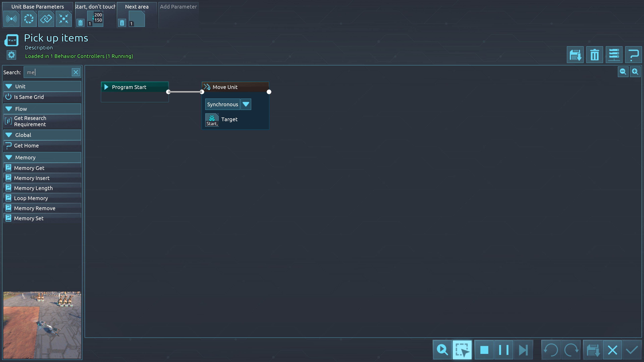Open the help question mark icon
This screenshot has width=644, height=362.
tap(633, 55)
